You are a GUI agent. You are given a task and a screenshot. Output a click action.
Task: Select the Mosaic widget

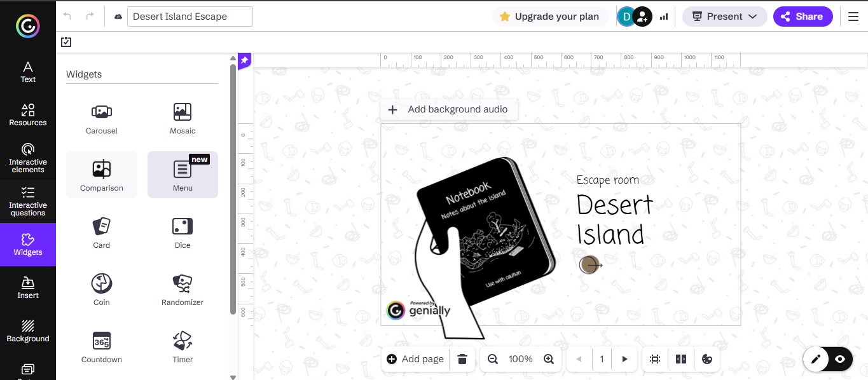coord(183,118)
